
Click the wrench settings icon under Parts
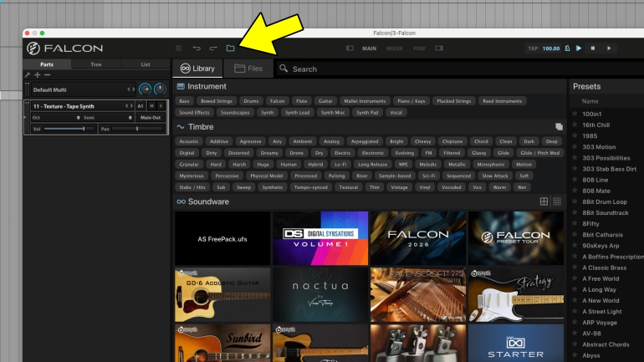point(28,74)
